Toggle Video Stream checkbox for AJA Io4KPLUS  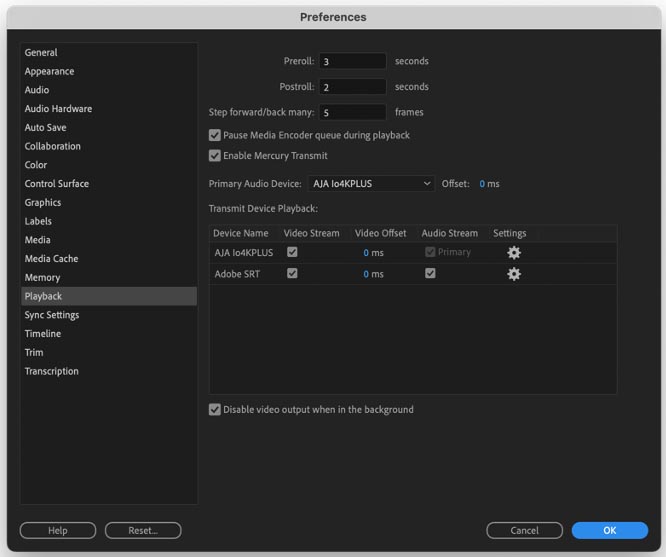tap(292, 252)
